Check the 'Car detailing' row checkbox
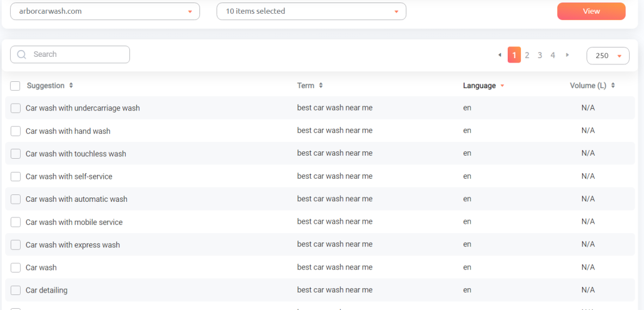This screenshot has width=644, height=310. click(x=16, y=290)
